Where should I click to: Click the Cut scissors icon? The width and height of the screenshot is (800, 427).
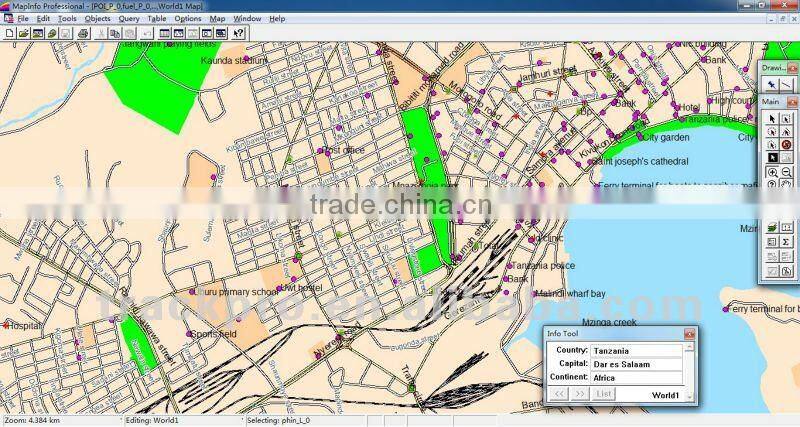[101, 34]
